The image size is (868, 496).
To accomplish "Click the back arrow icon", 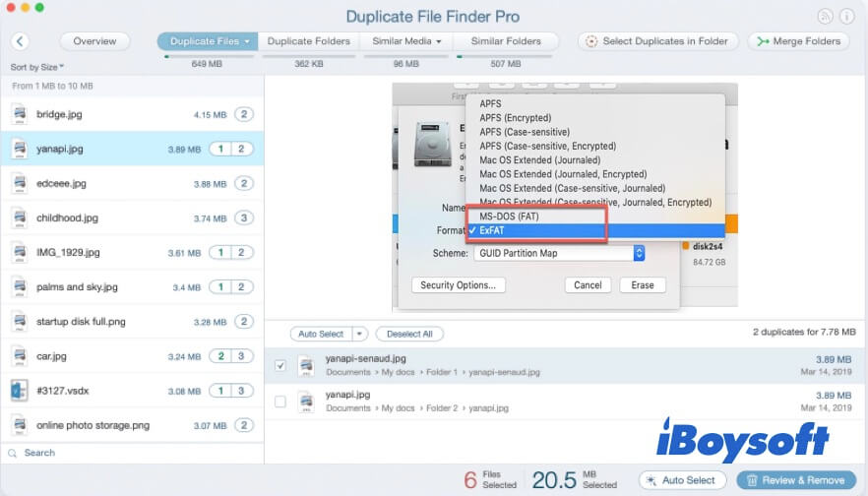I will point(20,41).
